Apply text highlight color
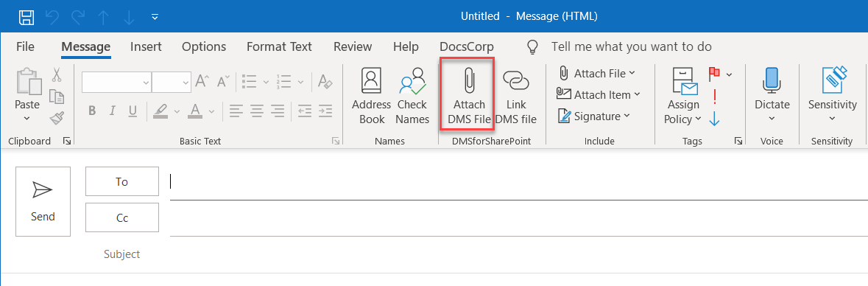Viewport: 868px width, 286px height. click(x=160, y=111)
